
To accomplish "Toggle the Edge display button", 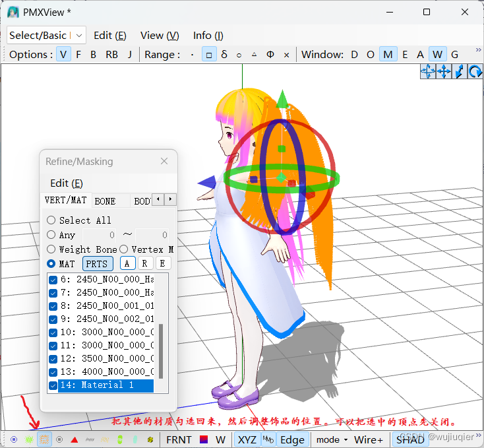I will (292, 439).
